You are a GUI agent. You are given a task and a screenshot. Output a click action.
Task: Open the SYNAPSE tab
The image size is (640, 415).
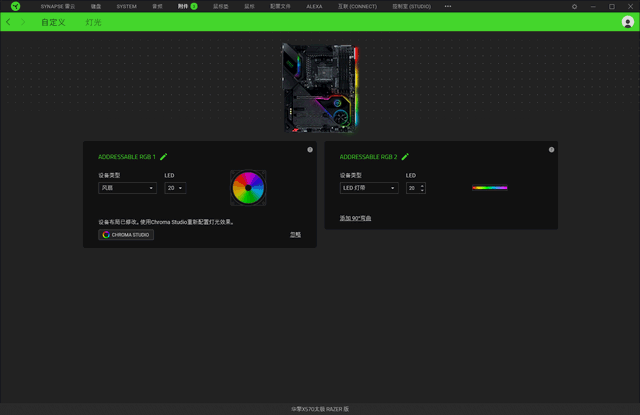(58, 7)
